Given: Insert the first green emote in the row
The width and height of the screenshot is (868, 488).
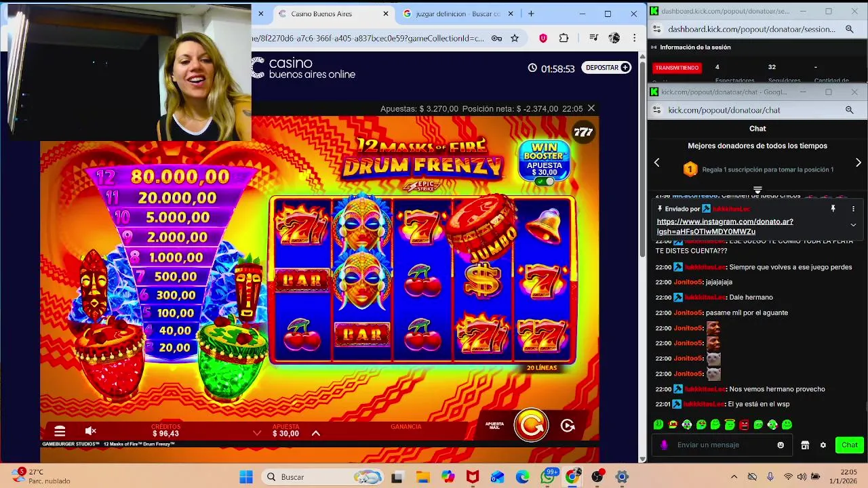Looking at the screenshot, I should pyautogui.click(x=658, y=424).
